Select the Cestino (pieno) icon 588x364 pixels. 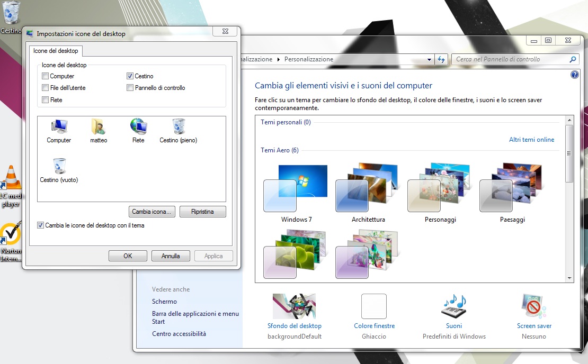177,126
